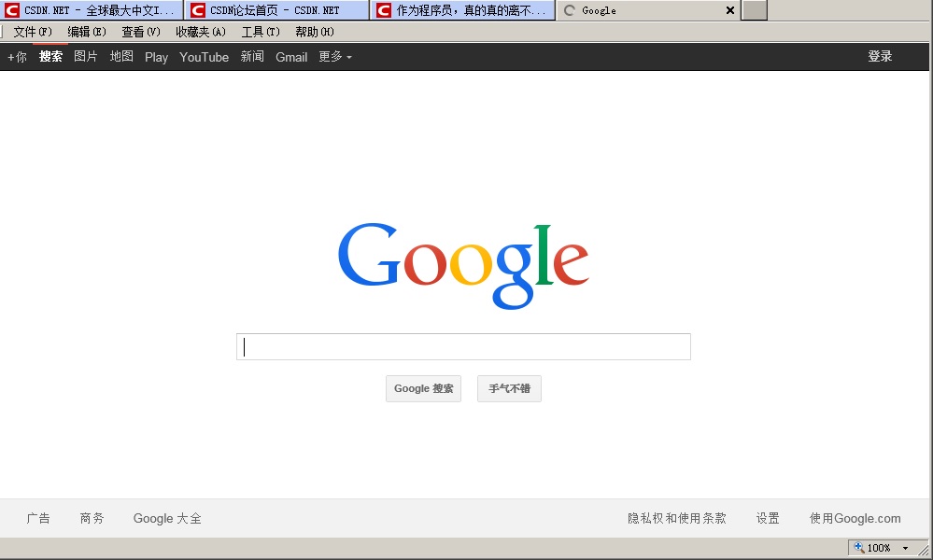Open the zoom level dropdown arrow beside 100%

pos(905,548)
